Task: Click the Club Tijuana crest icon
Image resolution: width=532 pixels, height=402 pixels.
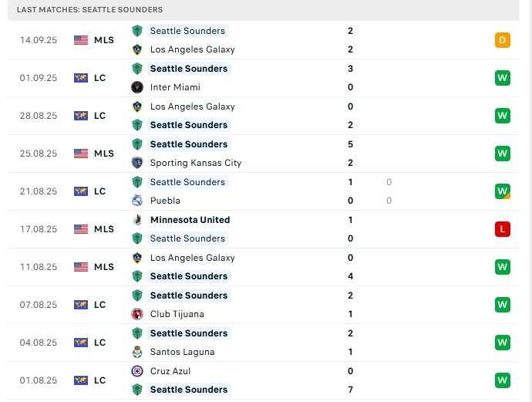Action: tap(137, 314)
